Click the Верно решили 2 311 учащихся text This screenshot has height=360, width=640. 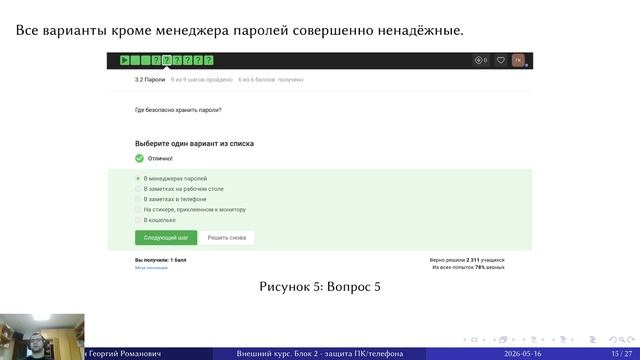[x=467, y=260]
